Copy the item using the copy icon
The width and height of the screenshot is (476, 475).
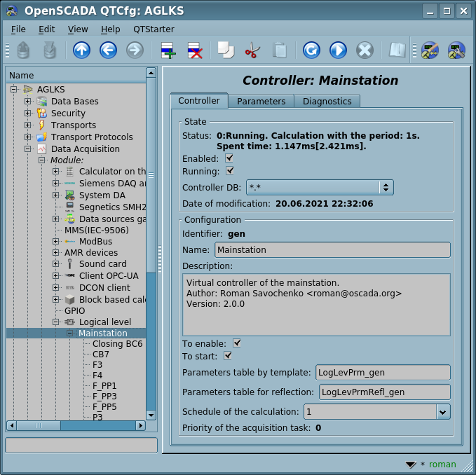[x=226, y=50]
